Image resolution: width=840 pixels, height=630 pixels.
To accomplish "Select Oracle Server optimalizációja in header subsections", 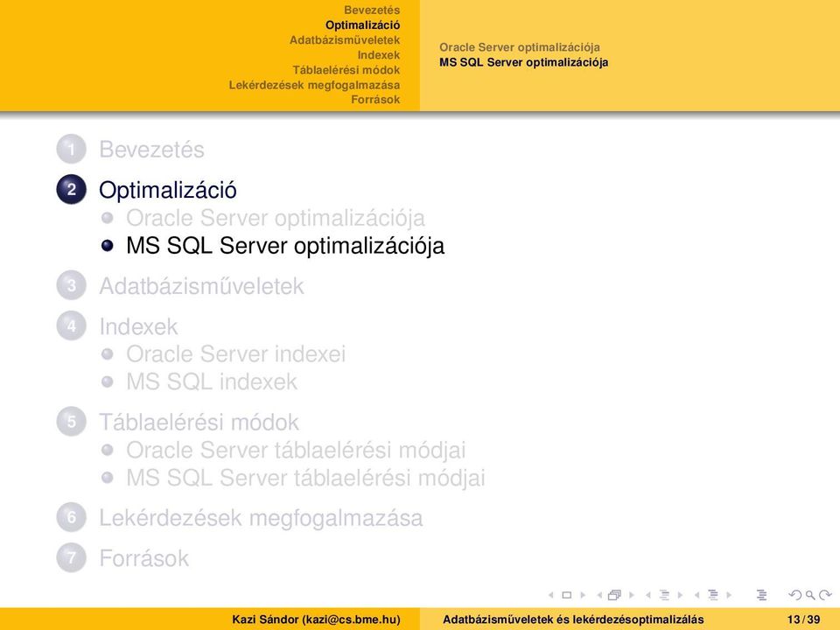I will click(520, 47).
